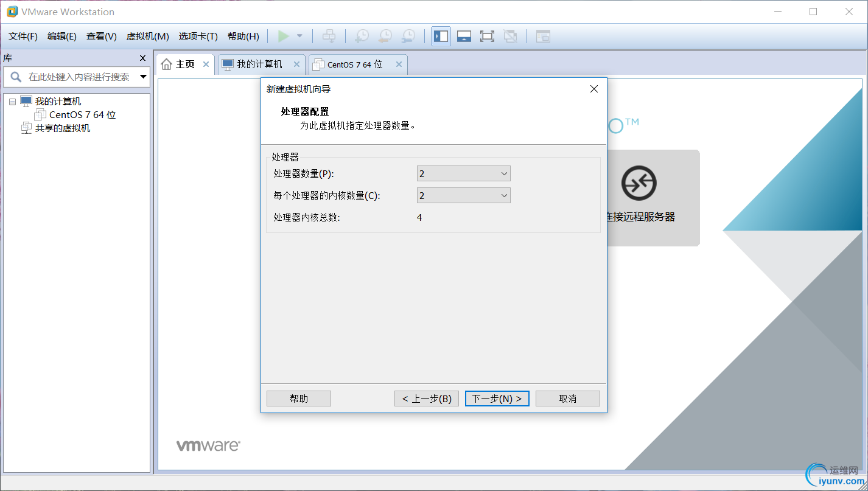The width and height of the screenshot is (868, 491).
Task: Switch to the 主页 tab
Action: pos(185,64)
